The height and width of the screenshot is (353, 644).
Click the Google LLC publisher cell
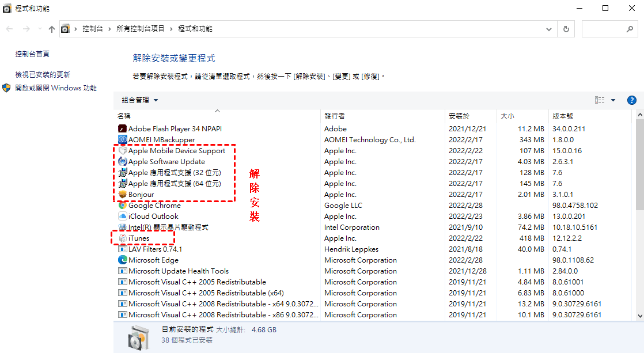[x=343, y=205]
